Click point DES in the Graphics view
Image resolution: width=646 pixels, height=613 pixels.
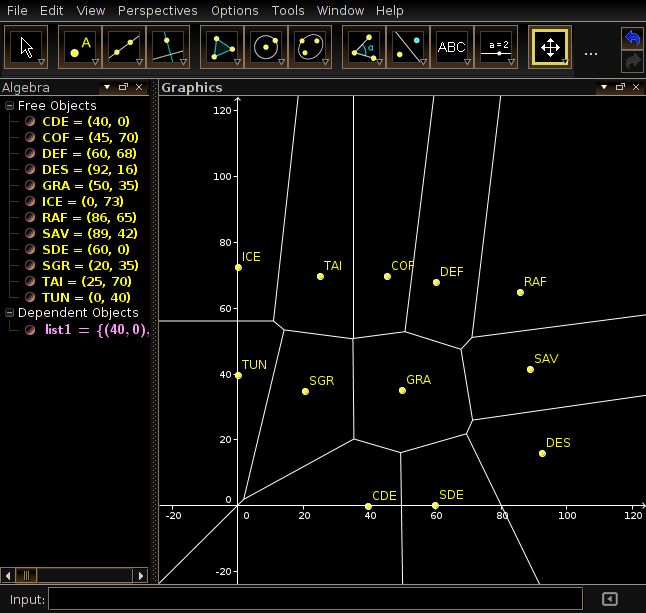[542, 454]
